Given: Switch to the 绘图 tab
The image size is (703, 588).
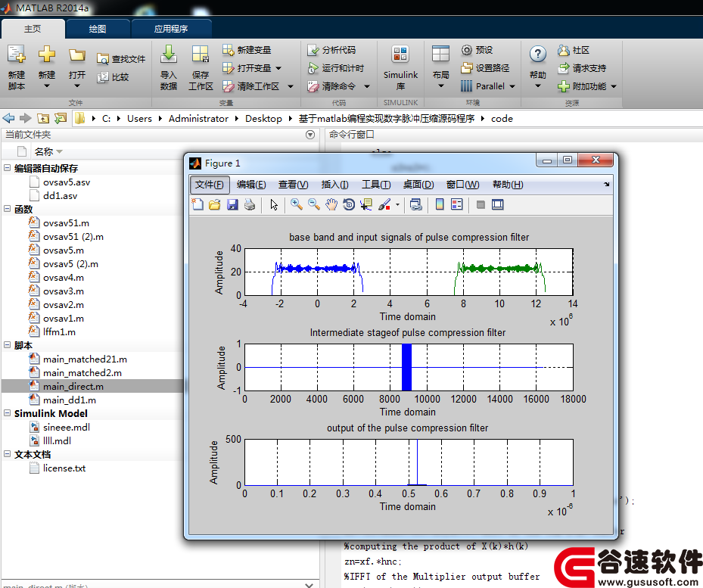Looking at the screenshot, I should pyautogui.click(x=98, y=29).
